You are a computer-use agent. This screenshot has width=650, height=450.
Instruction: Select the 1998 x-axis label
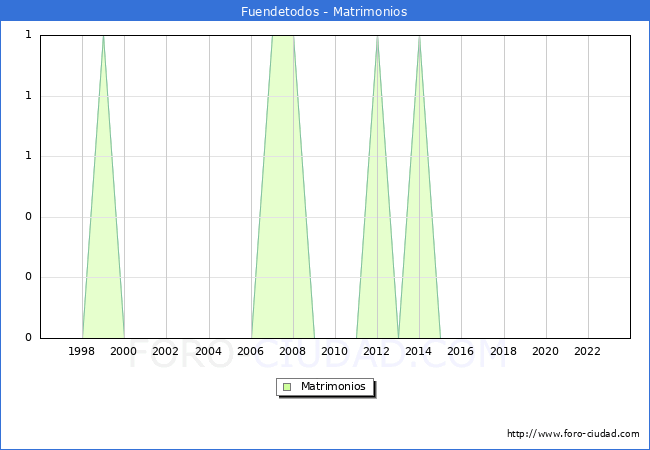coord(82,351)
